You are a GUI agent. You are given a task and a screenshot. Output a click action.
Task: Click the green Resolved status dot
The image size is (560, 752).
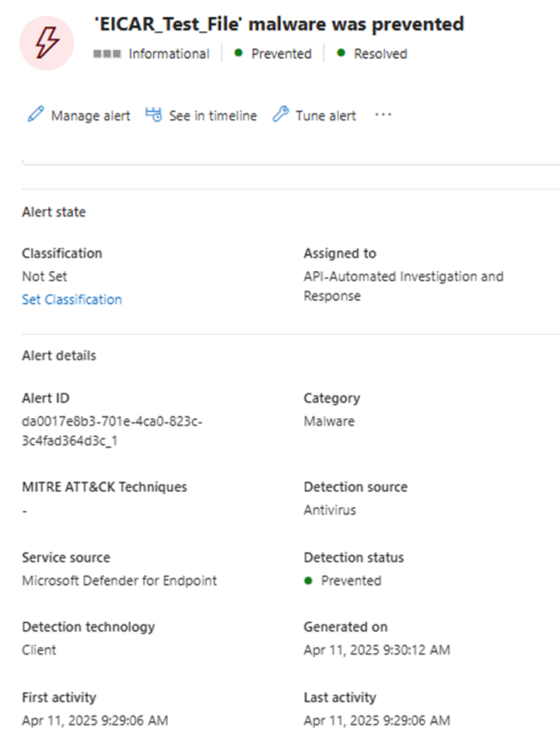tap(342, 54)
